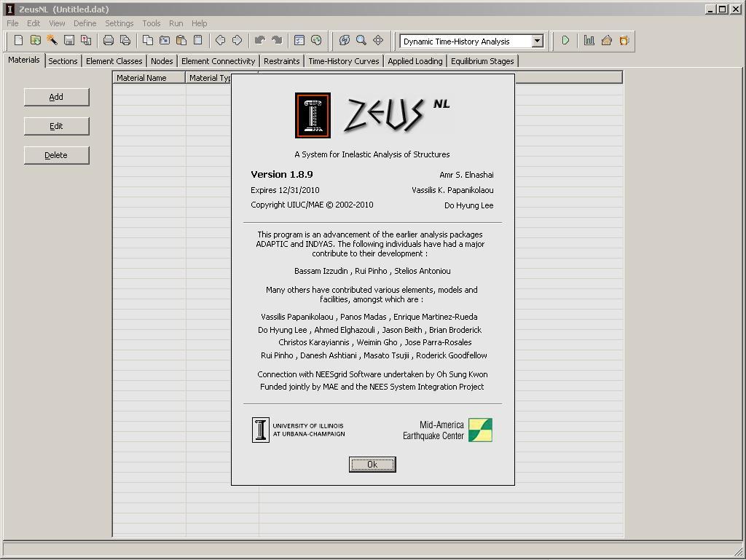Open the File menu
Image resolution: width=746 pixels, height=560 pixels.
[x=12, y=23]
